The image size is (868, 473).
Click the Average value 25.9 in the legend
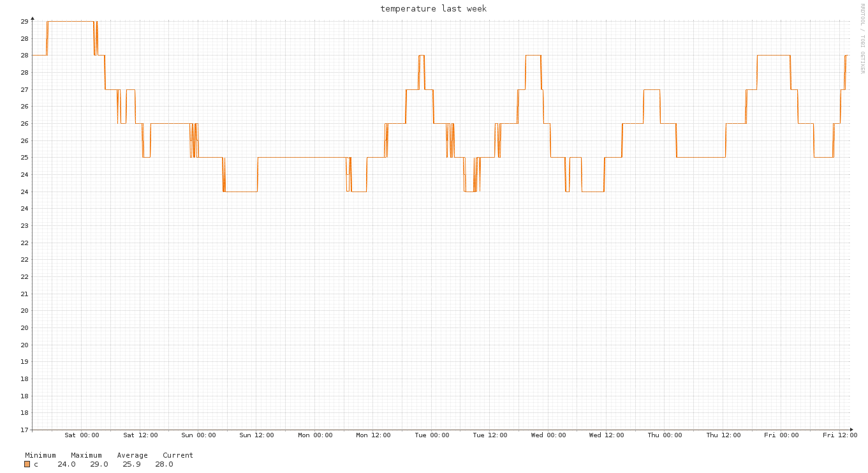[131, 464]
